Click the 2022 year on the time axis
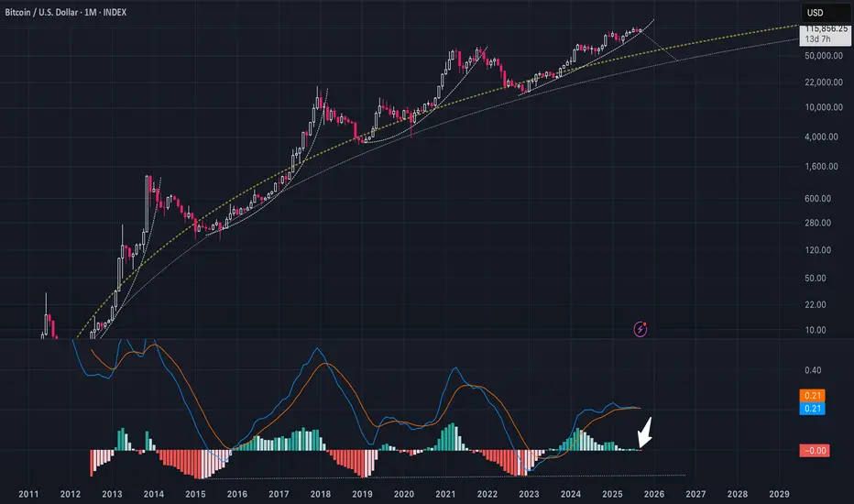Viewport: 854px width, 504px height. pyautogui.click(x=487, y=494)
